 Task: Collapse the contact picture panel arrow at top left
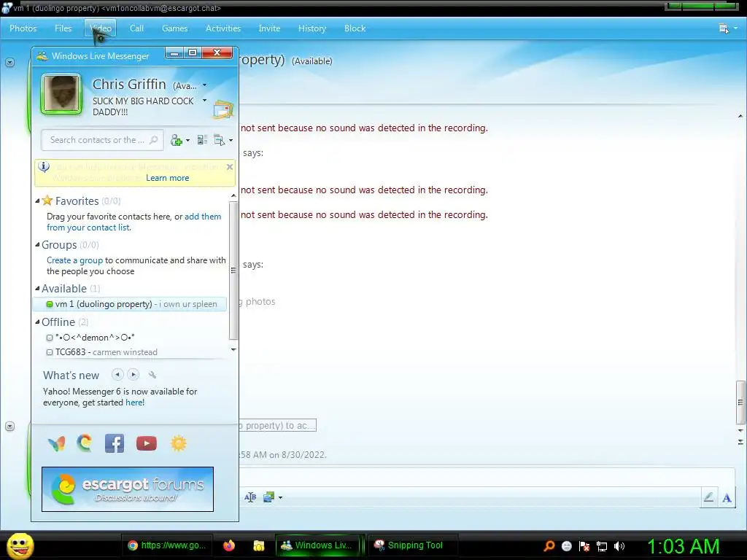[10, 63]
